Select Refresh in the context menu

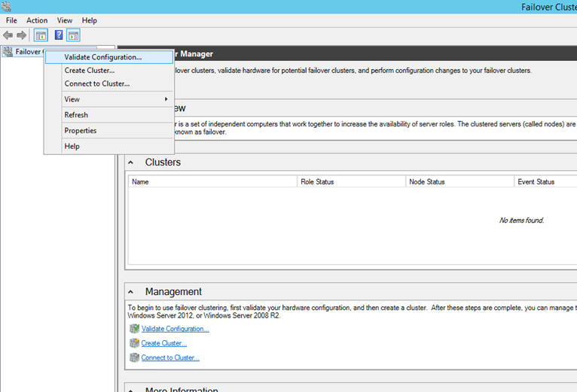109,114
